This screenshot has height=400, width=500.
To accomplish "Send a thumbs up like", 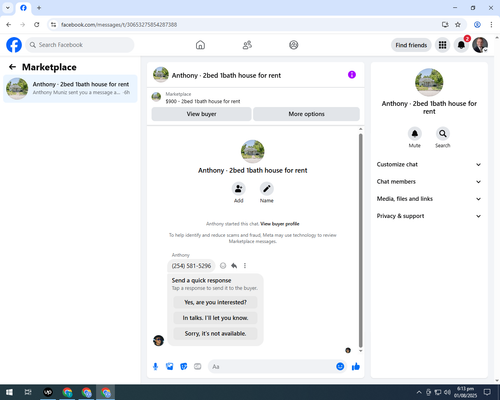I will click(356, 367).
